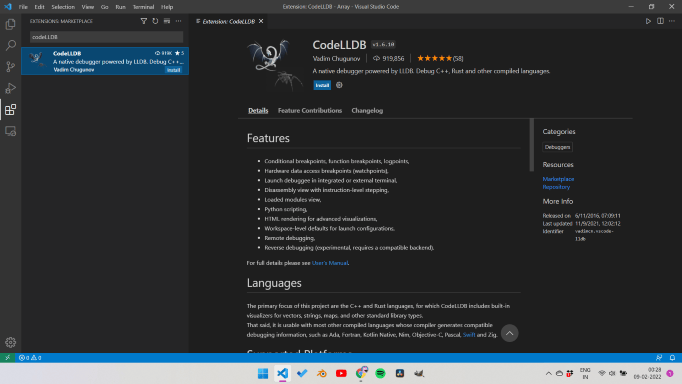682x384 pixels.
Task: Open Extensions views and more actions menu
Action: tap(179, 21)
